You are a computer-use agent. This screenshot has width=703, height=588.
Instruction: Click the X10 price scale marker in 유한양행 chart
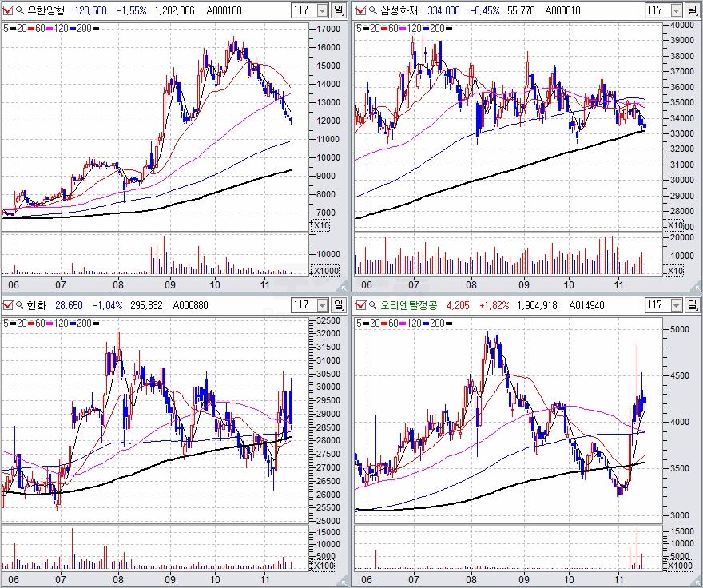[320, 226]
